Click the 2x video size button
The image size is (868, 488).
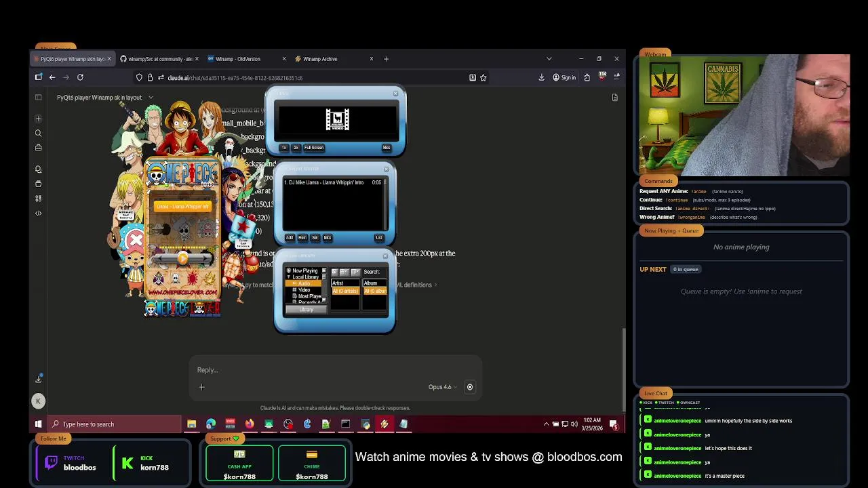click(x=296, y=148)
